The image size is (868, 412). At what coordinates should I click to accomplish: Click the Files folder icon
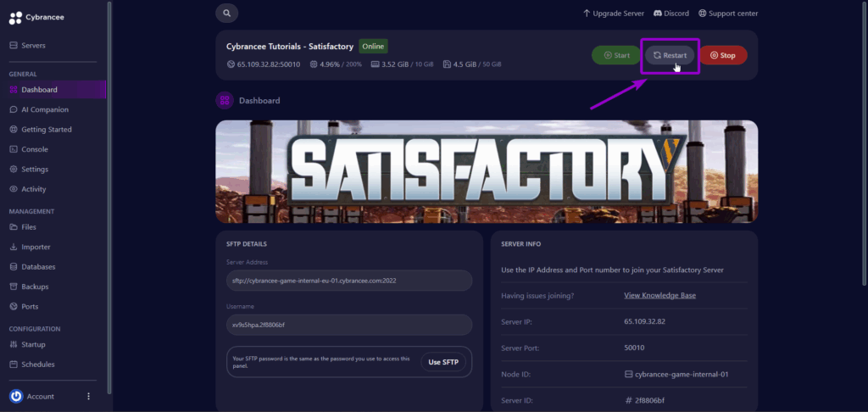pos(14,227)
